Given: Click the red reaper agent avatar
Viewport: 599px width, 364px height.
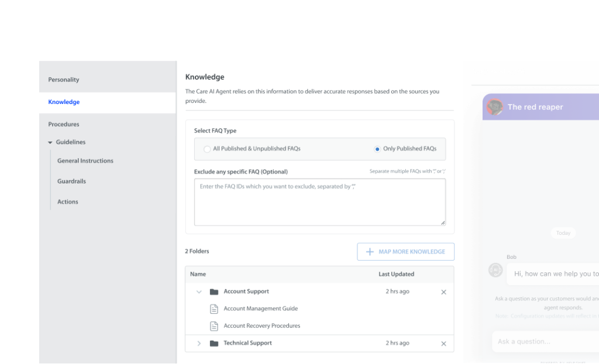Looking at the screenshot, I should tap(495, 107).
